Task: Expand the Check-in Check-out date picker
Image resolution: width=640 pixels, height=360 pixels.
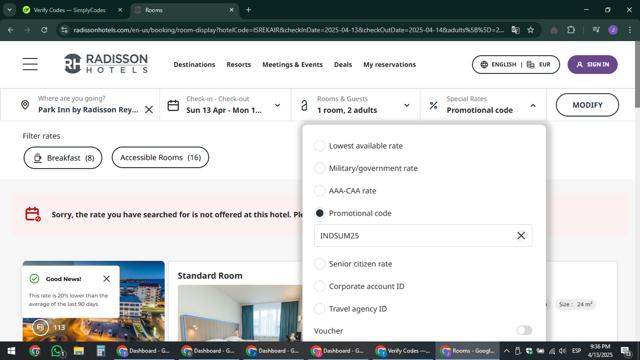Action: coord(278,105)
